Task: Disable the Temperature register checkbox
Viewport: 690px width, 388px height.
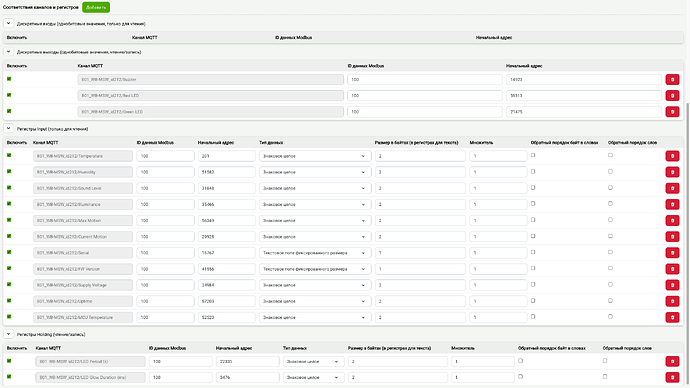Action: [9, 155]
